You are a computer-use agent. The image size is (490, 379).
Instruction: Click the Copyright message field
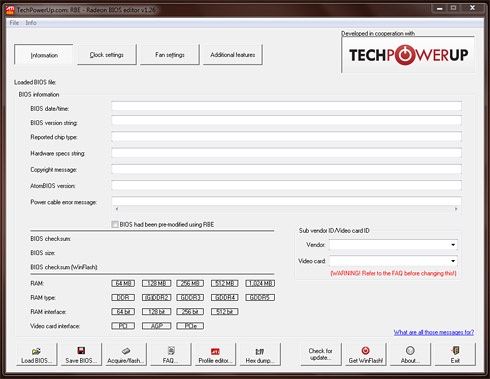(287, 169)
